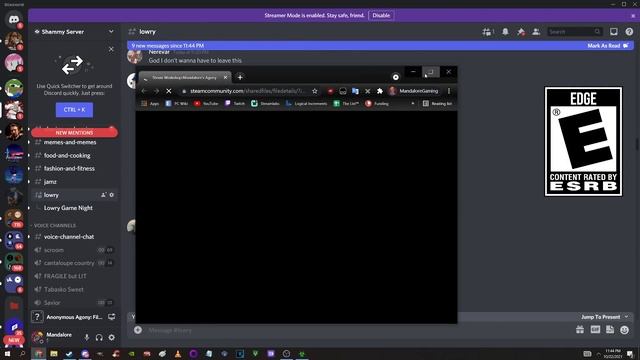Open the Discord inbox icon
Screen dimensions: 640x360
pyautogui.click(x=613, y=31)
